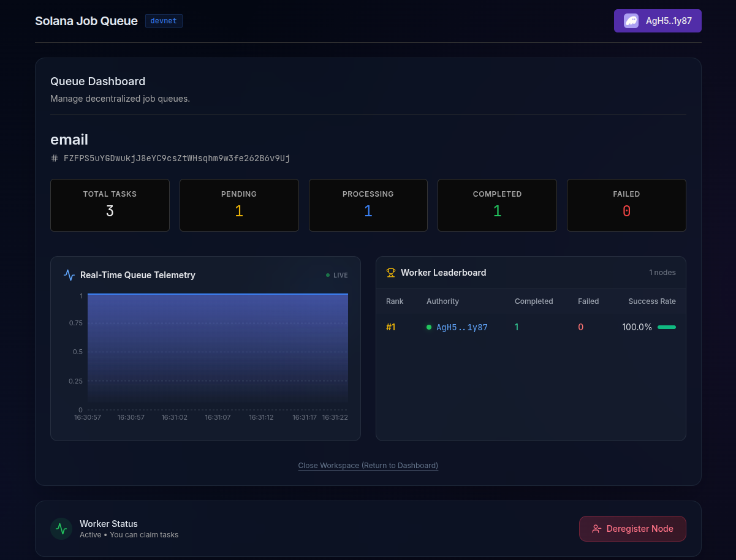Click Close Workspace (Return to Dashboard) link

click(x=368, y=466)
